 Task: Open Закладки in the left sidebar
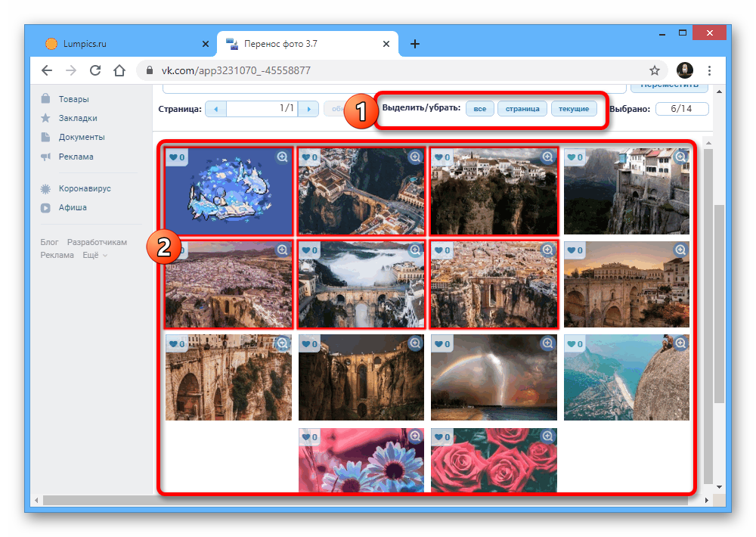click(79, 118)
